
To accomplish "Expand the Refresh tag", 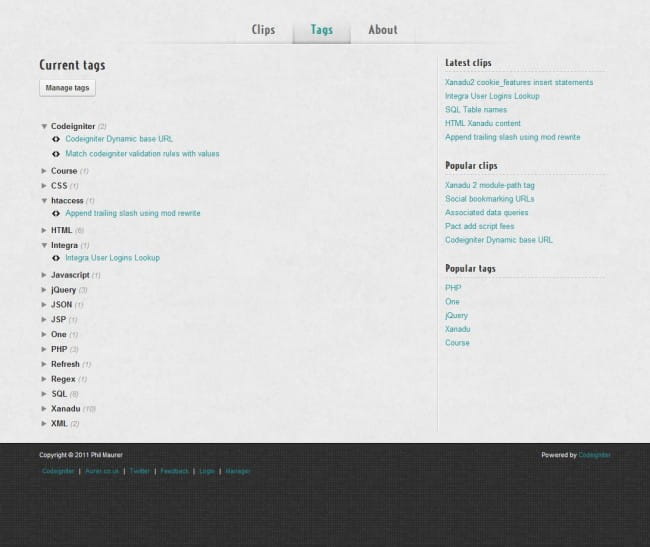I will 44,364.
